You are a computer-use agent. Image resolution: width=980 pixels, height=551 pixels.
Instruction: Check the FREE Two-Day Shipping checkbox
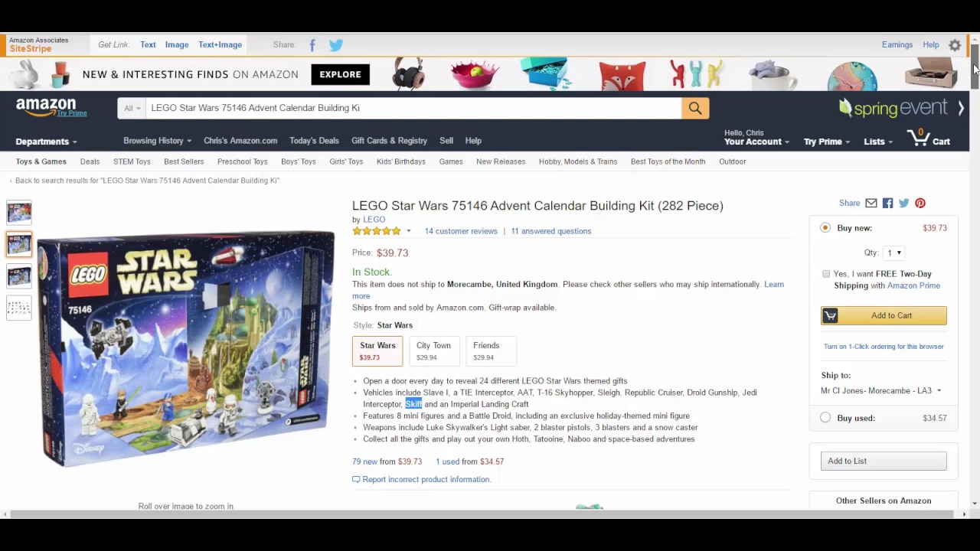point(826,274)
